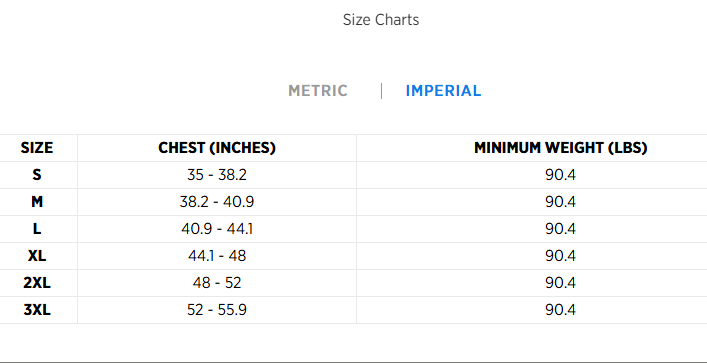Click the 90.4 weight in the 2XL row
The height and width of the screenshot is (364, 707).
tap(560, 283)
